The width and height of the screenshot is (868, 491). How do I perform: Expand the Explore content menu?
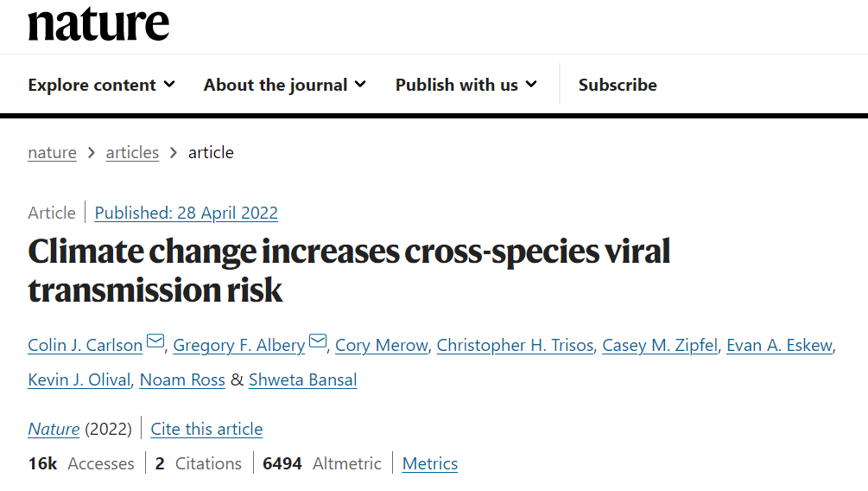[x=101, y=85]
